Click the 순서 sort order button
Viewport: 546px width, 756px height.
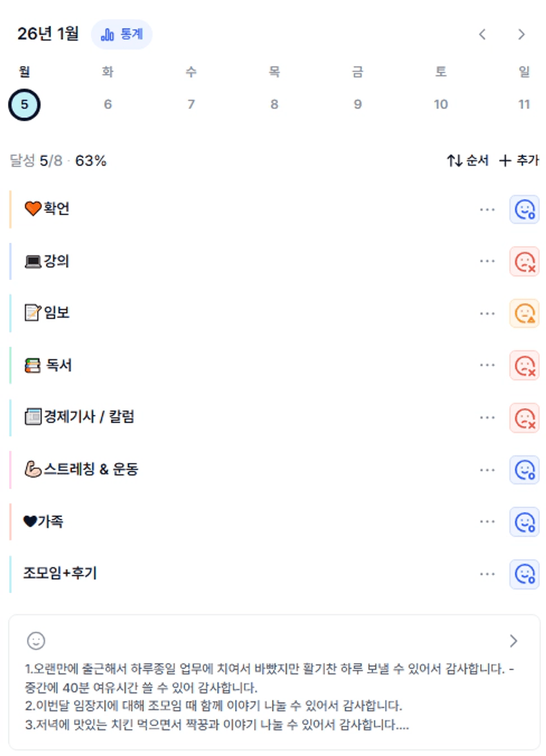coord(467,160)
